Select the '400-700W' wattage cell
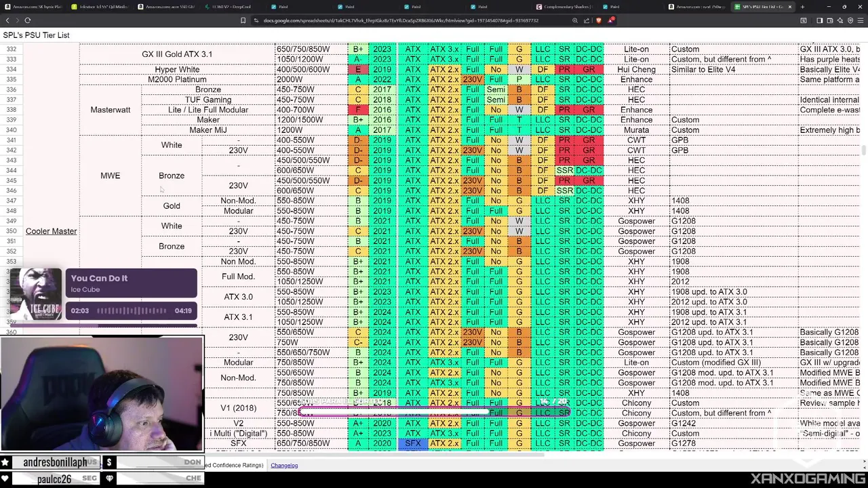 click(x=311, y=110)
